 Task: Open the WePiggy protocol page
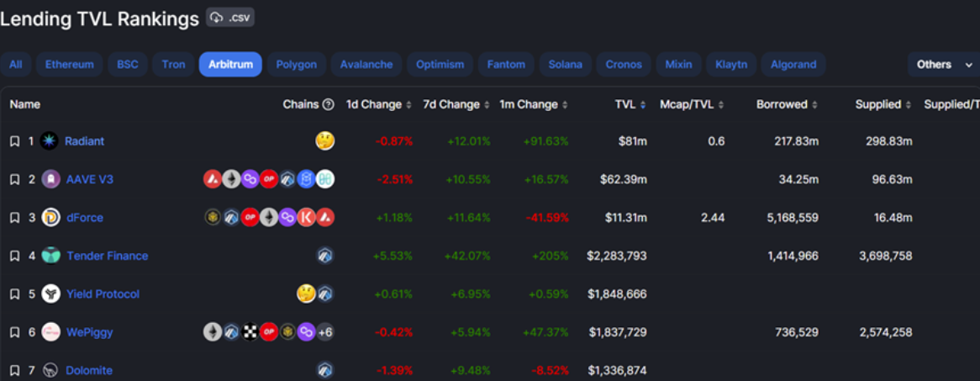click(89, 332)
